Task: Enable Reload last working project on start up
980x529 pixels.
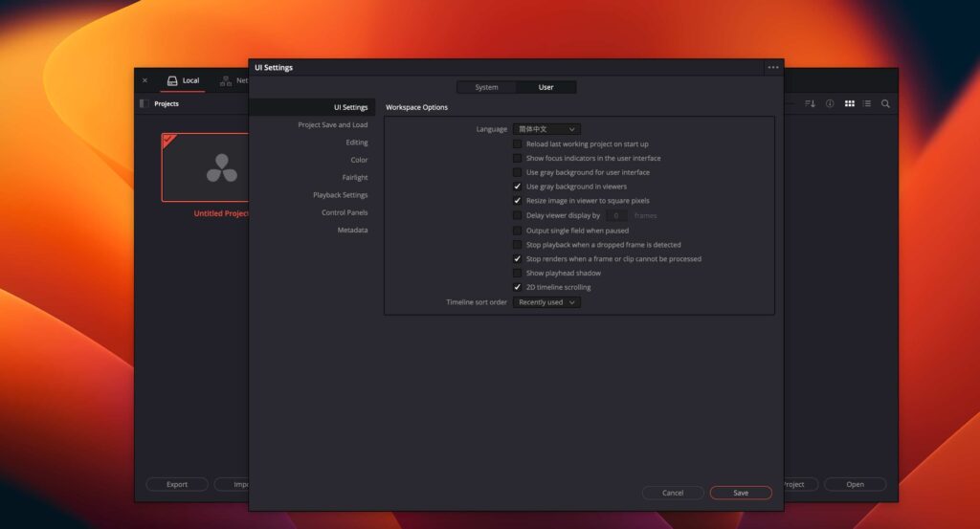Action: point(517,144)
